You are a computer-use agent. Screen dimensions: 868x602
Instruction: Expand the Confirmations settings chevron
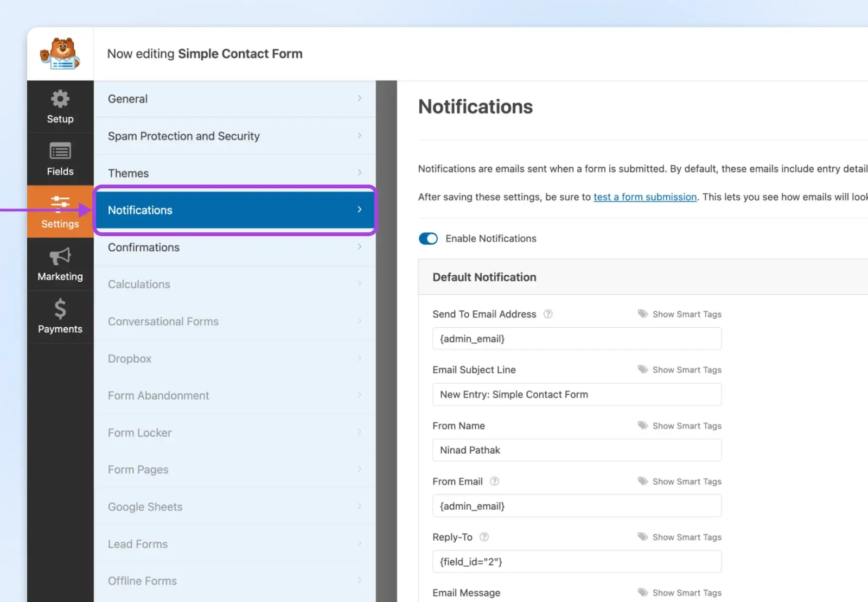tap(359, 247)
